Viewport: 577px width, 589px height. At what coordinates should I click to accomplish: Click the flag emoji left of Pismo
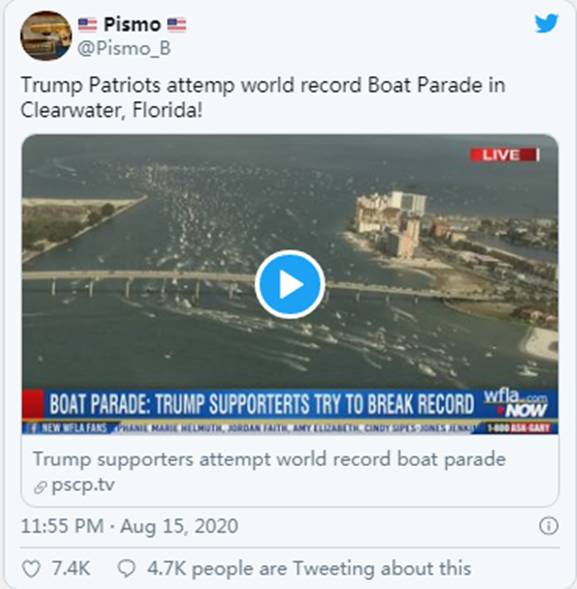(87, 25)
